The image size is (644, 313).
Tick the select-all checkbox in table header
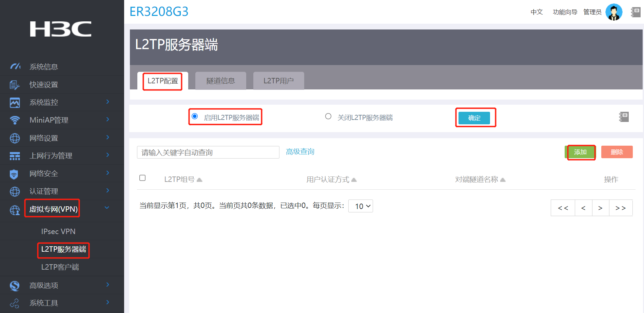(x=142, y=178)
